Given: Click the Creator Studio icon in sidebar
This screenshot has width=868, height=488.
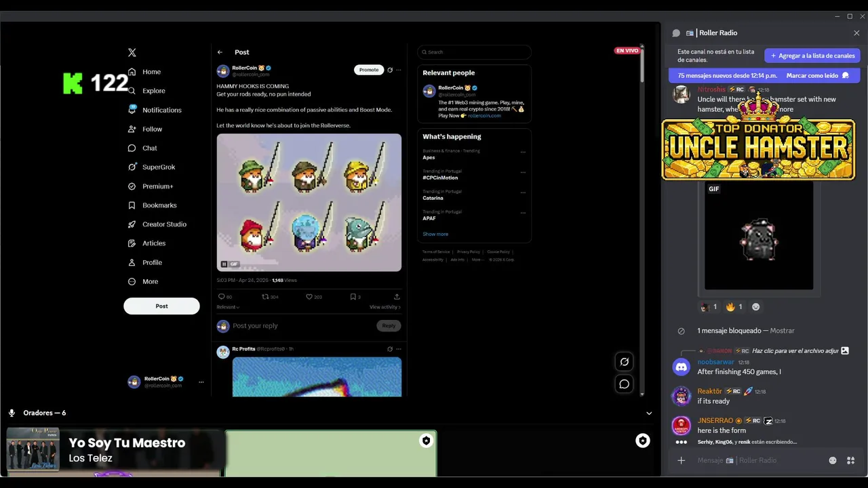Looking at the screenshot, I should click(x=132, y=224).
